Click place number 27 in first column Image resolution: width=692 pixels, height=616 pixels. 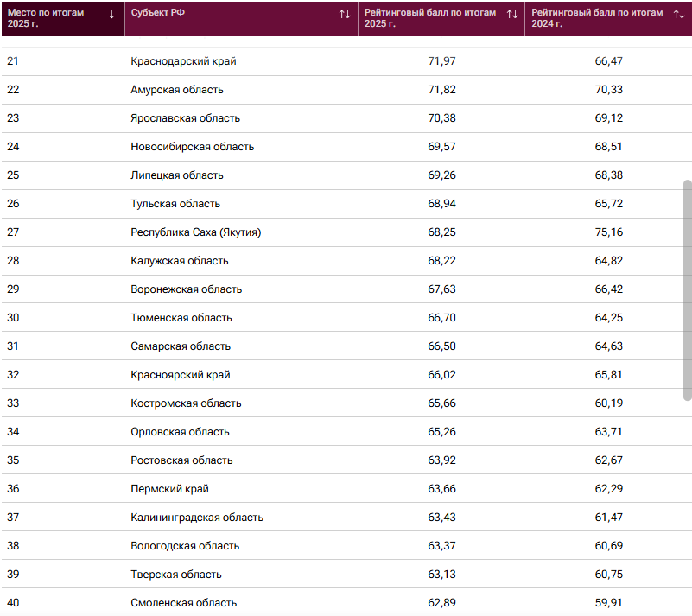pyautogui.click(x=13, y=232)
